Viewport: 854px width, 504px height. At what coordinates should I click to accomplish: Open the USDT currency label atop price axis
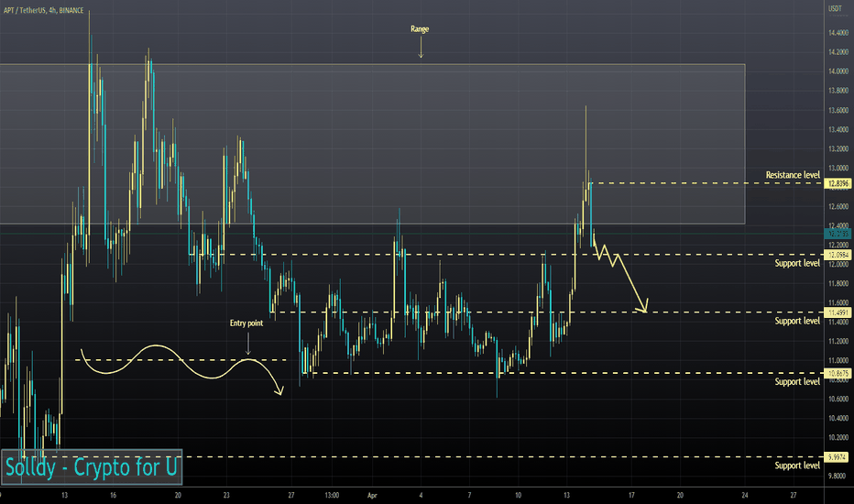(x=835, y=8)
